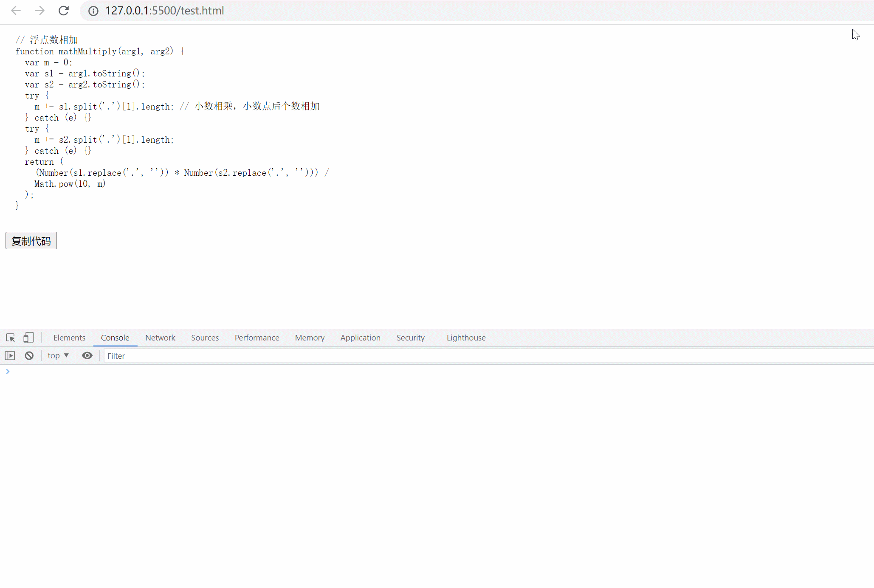Screen dimensions: 874x588
Task: Reload the test.html page
Action: click(x=64, y=11)
